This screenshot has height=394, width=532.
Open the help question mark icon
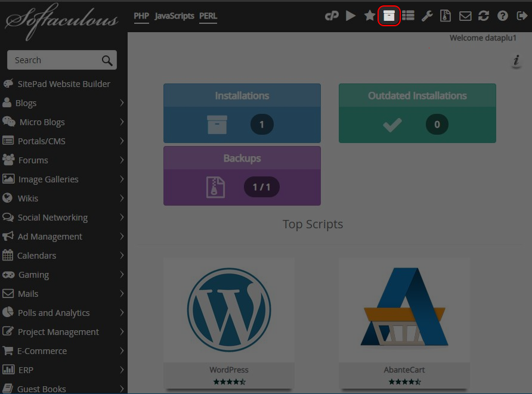[503, 16]
